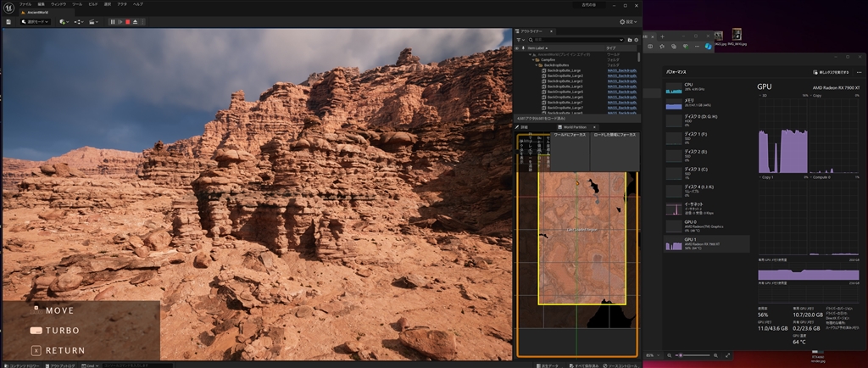The width and height of the screenshot is (868, 368).
Task: Click the Run new task button
Action: (x=832, y=73)
